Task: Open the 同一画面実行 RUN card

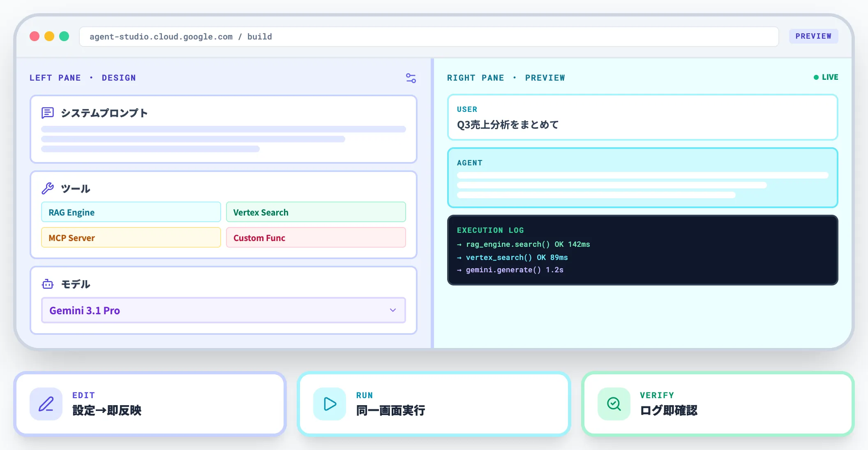Action: [434, 404]
